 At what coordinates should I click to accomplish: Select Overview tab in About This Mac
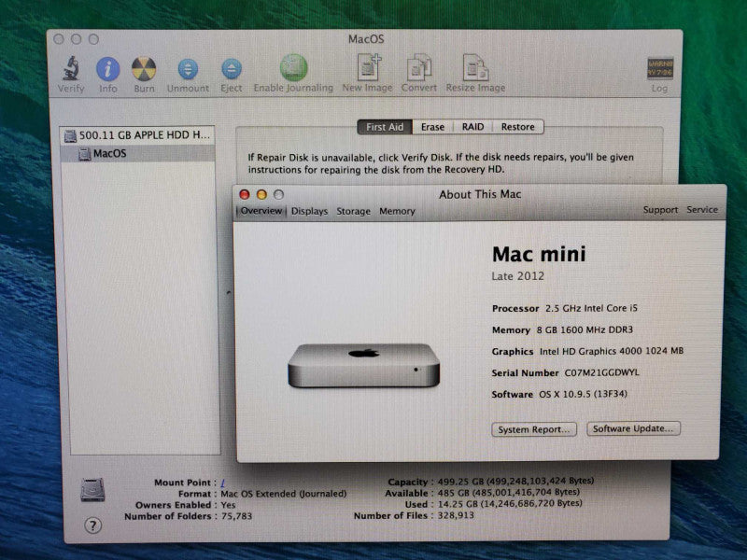click(x=261, y=211)
